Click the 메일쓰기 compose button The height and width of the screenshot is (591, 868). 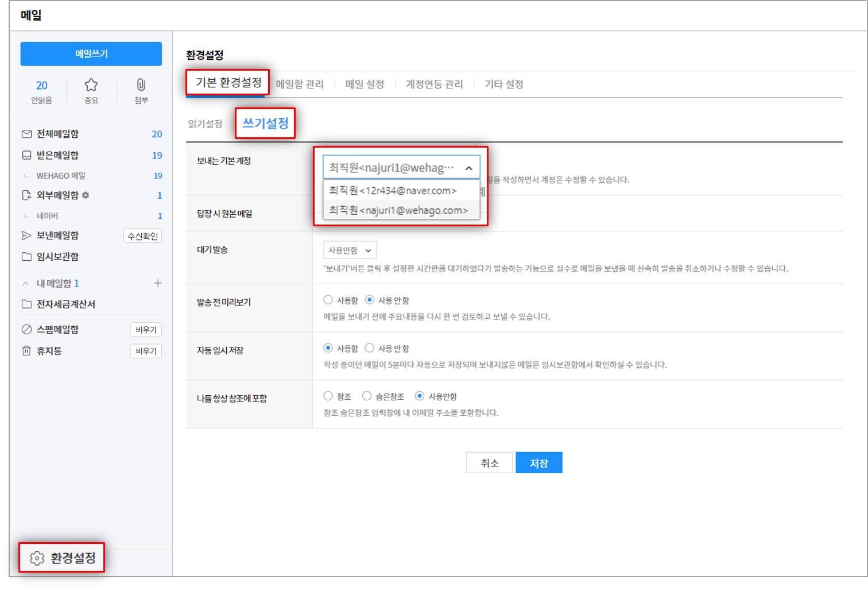pos(91,54)
